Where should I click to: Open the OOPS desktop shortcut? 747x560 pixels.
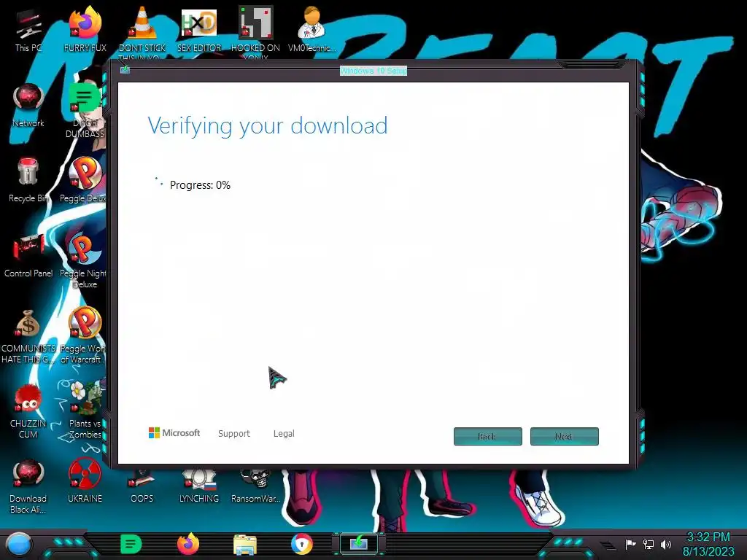click(x=142, y=486)
